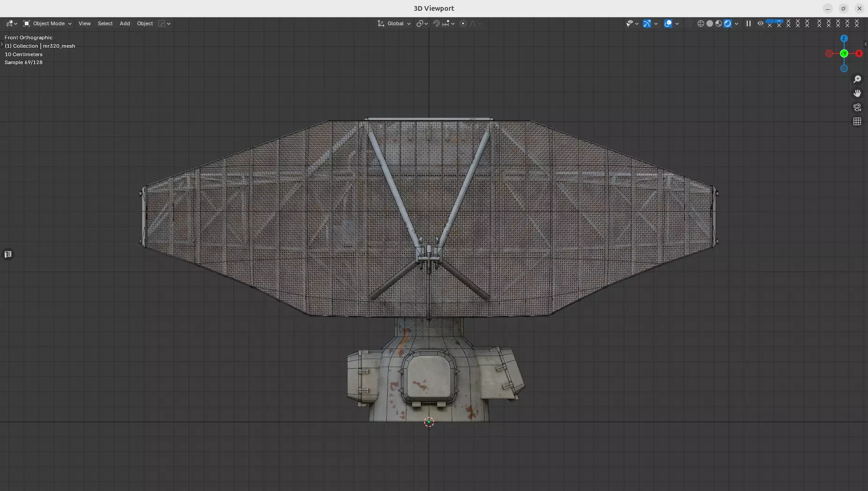Expand the gizmo options dropdown arrow
Viewport: 868px width, 491px height.
click(656, 23)
